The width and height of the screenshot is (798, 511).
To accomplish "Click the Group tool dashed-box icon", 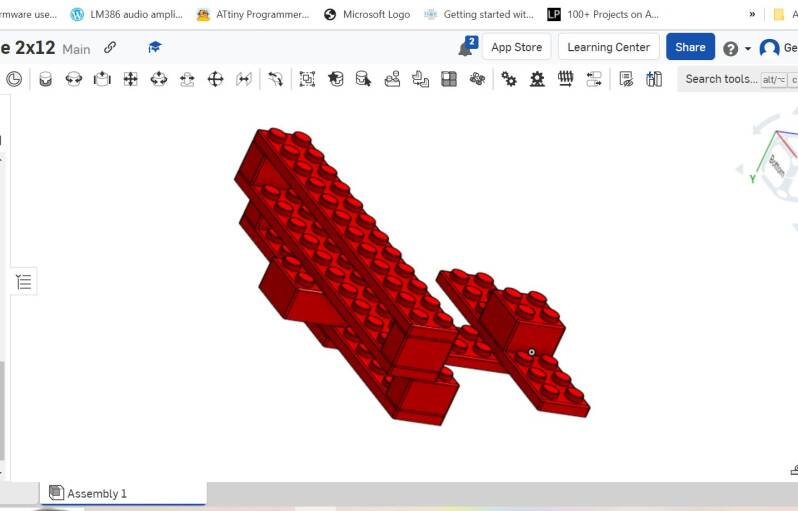I will (307, 79).
